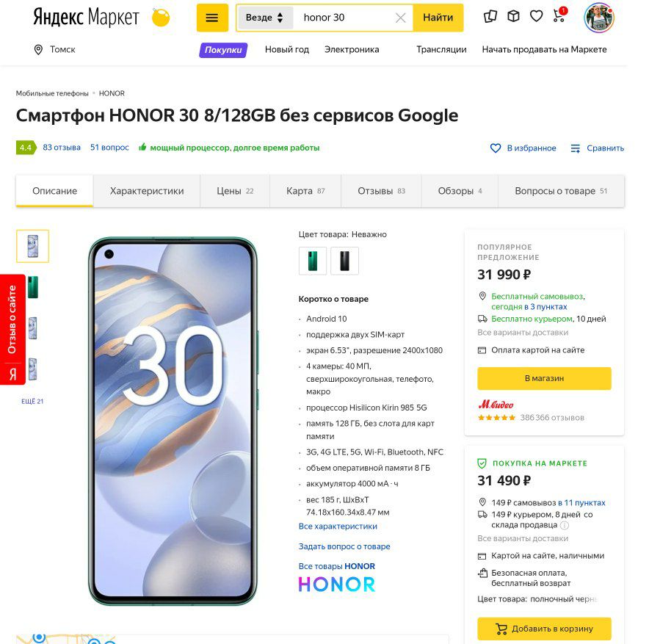
Task: Clear the search field with the X icon
Action: pyautogui.click(x=400, y=18)
